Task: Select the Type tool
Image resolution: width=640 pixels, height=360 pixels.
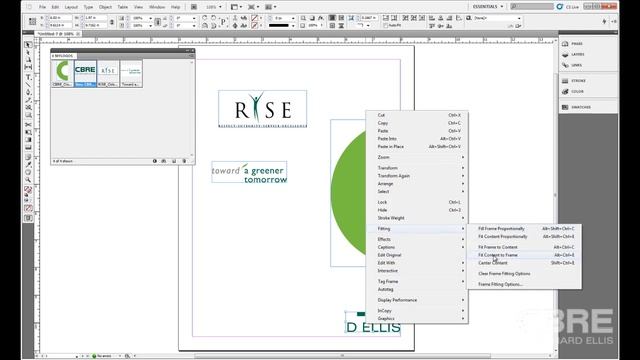Action: pos(28,77)
